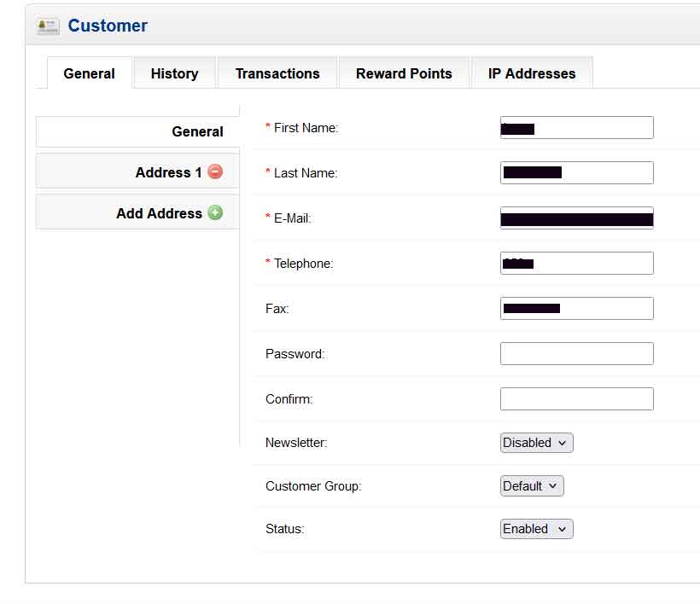The width and height of the screenshot is (700, 604).
Task: Focus the Password input field
Action: pos(577,354)
